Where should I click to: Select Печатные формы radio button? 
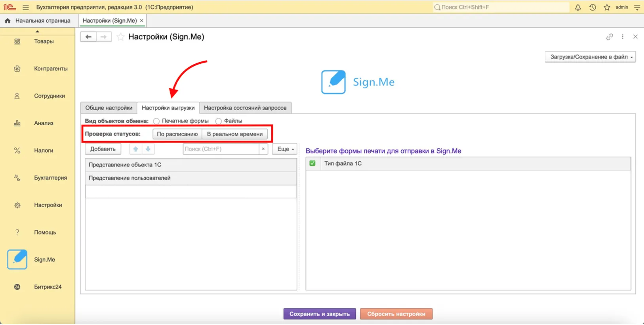(156, 121)
